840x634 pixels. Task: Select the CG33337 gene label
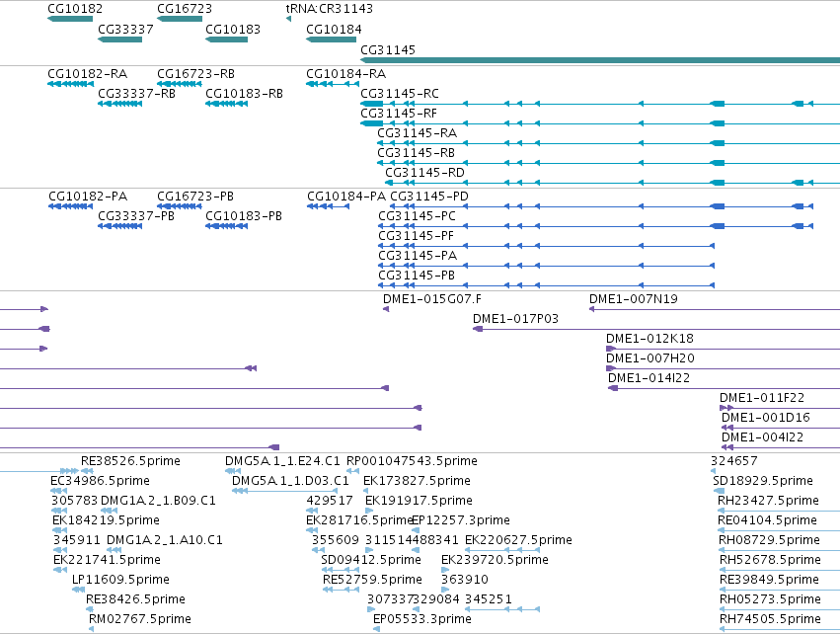coord(125,30)
